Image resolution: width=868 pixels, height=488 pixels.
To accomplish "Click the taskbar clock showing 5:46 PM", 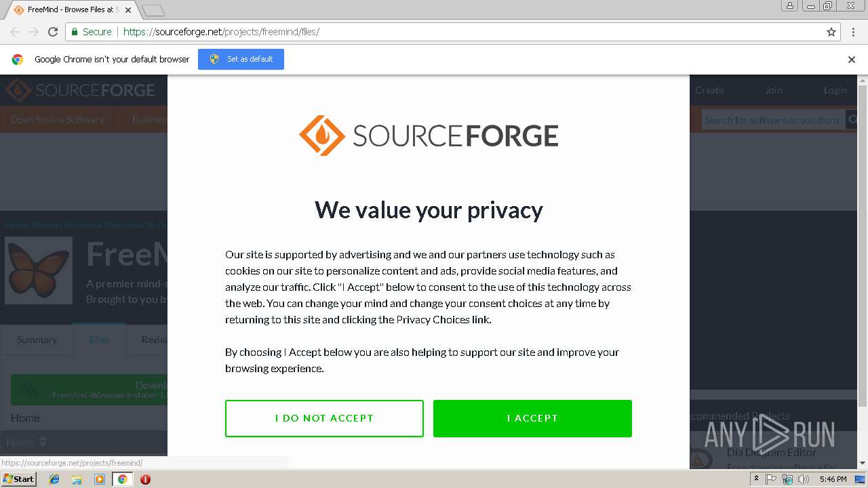I will [833, 479].
